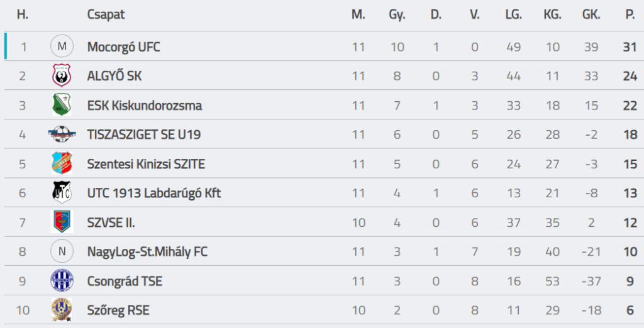Select UTC 1913 Labdarúgó Kft name
Screen dimensions: 644x328
[153, 193]
